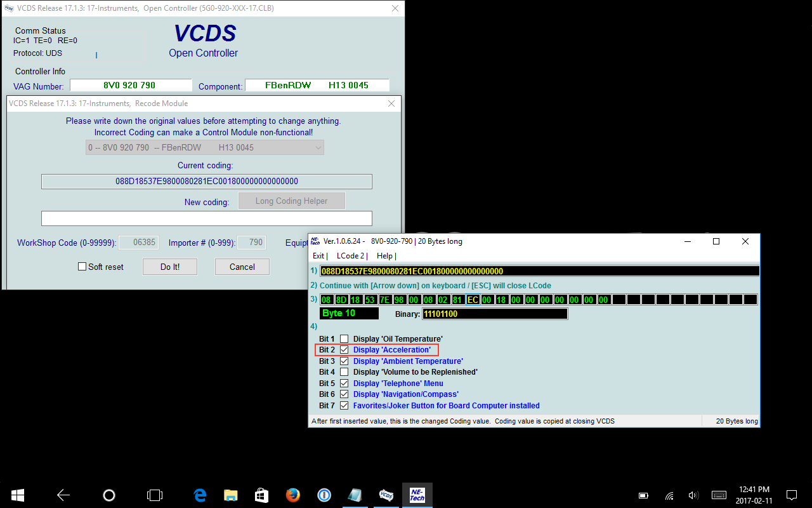Click the Do It! button
This screenshot has width=812, height=508.
[x=170, y=267]
